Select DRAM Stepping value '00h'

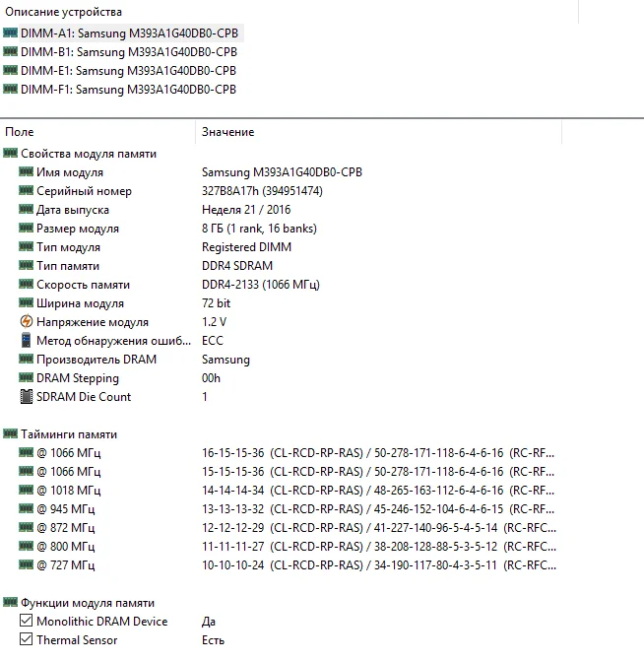pyautogui.click(x=211, y=378)
